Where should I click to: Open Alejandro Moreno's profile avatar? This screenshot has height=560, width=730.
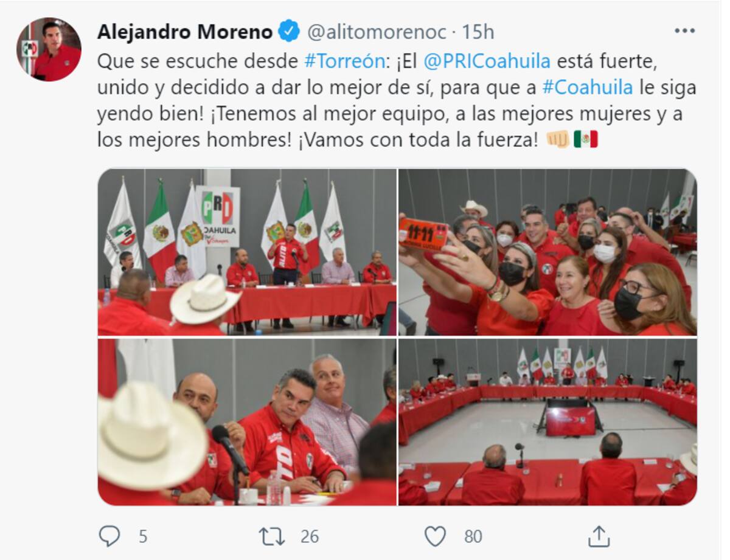(x=49, y=49)
